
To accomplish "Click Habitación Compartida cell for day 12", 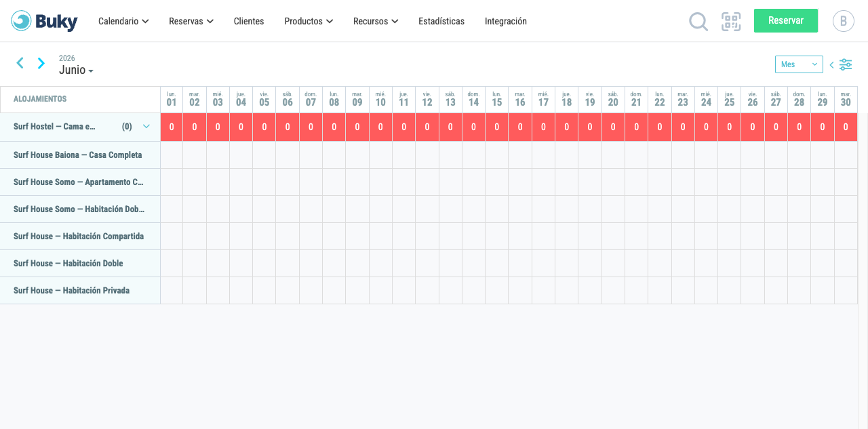I will click(x=427, y=236).
